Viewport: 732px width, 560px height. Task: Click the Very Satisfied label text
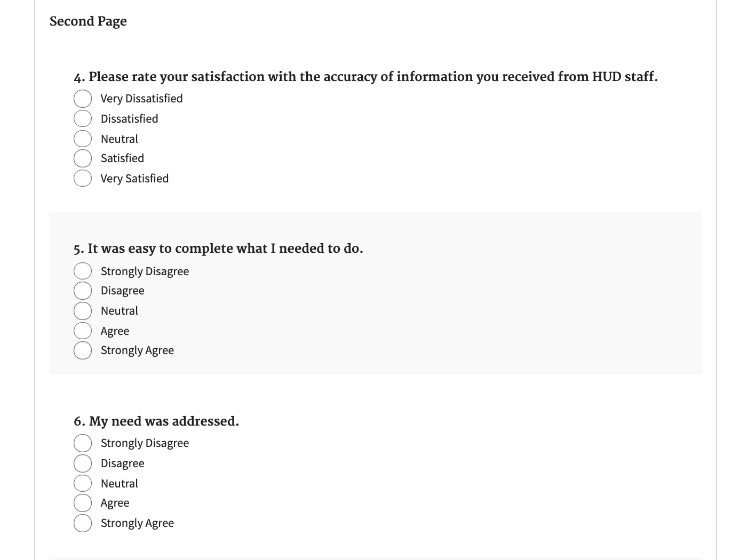[134, 179]
